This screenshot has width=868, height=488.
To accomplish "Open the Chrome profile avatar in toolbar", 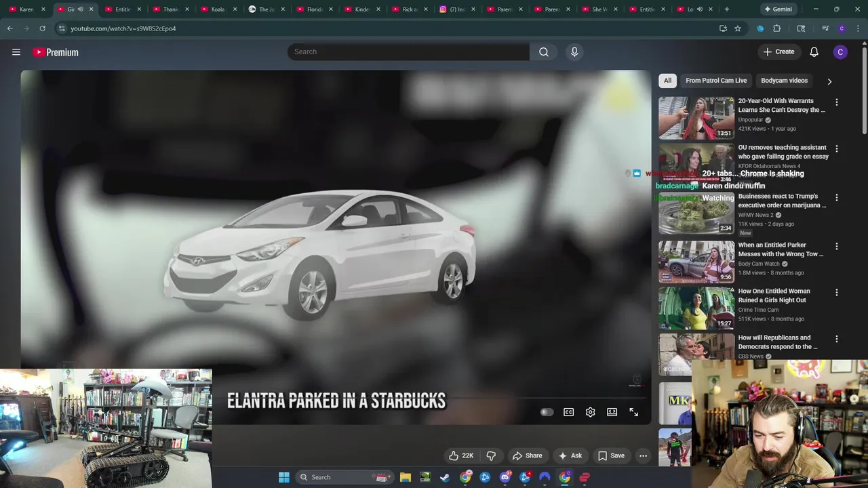I will click(x=842, y=28).
